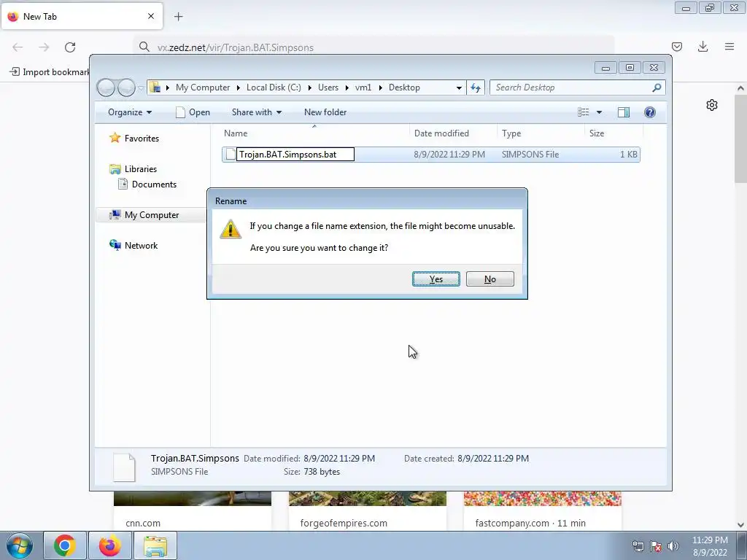Open the Share with dropdown

pyautogui.click(x=257, y=112)
